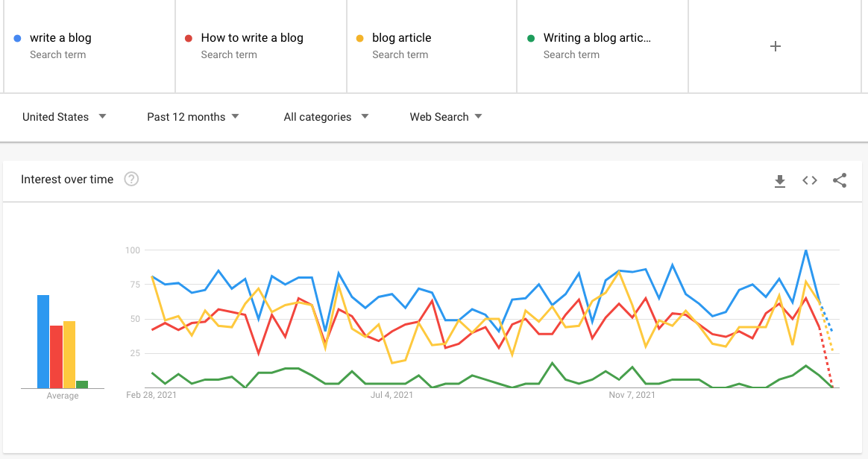Click the Nov 7, 2021 axis label

[631, 395]
